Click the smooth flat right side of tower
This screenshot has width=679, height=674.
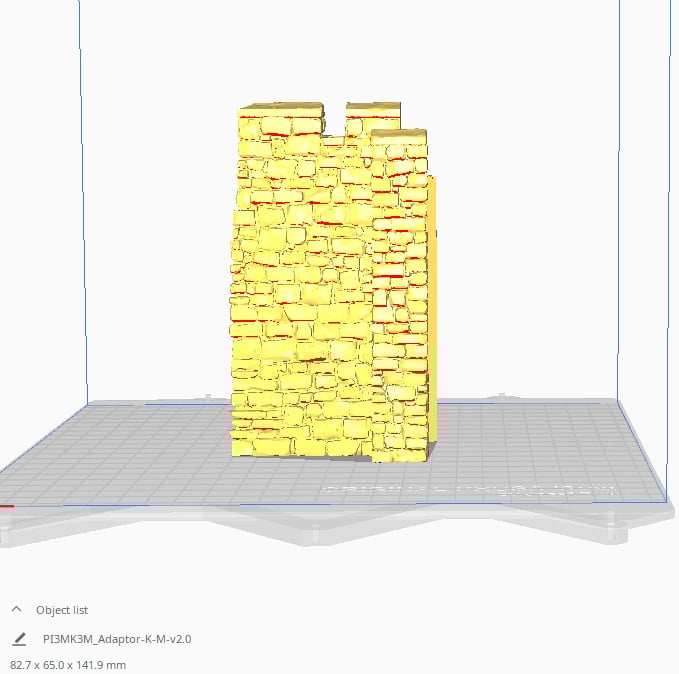point(432,300)
